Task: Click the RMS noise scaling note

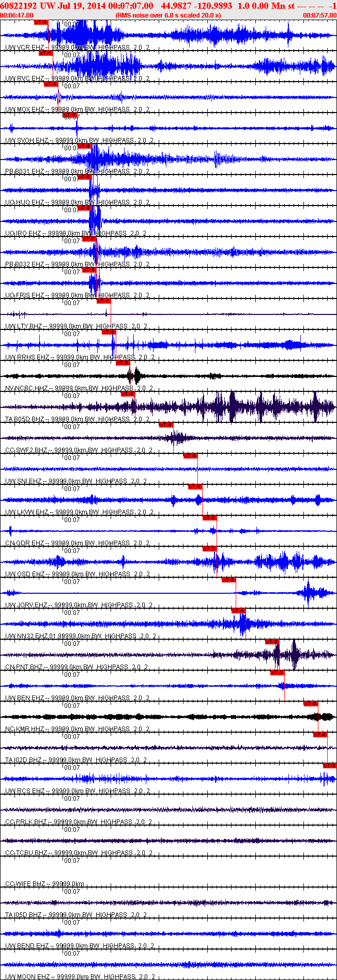Action: click(168, 15)
